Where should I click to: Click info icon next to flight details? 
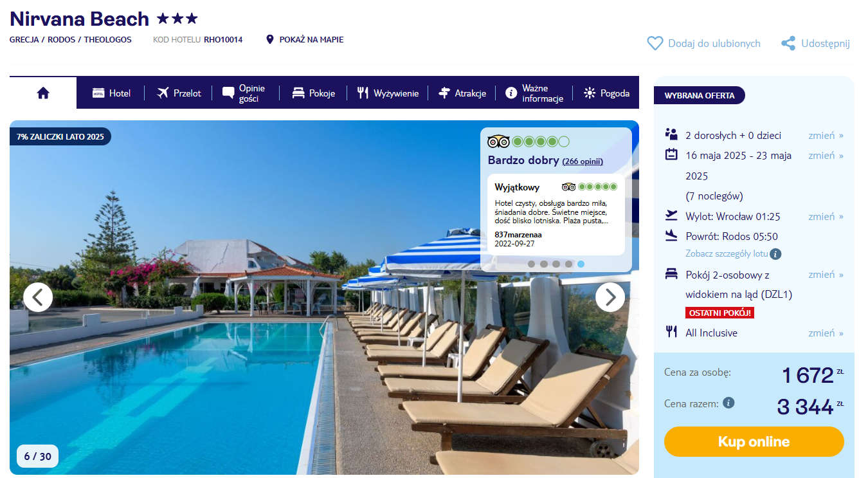776,253
